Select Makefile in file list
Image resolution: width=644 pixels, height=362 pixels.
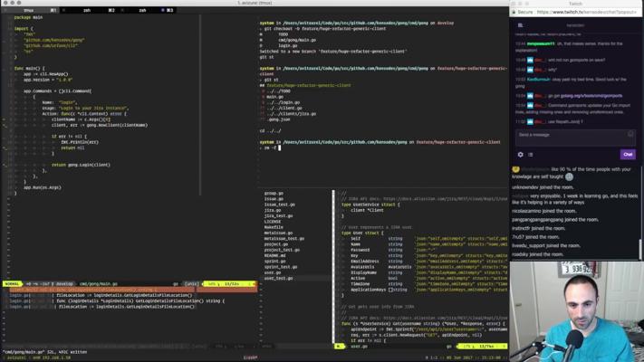coord(273,227)
